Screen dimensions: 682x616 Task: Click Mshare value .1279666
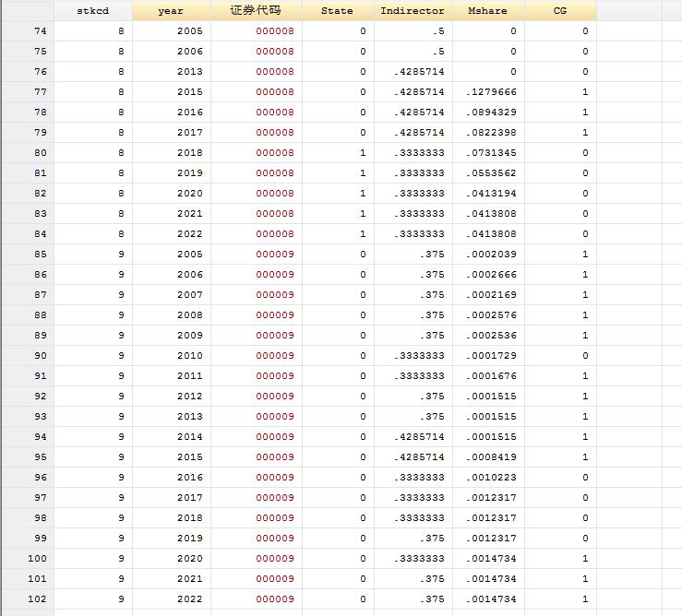pyautogui.click(x=488, y=91)
